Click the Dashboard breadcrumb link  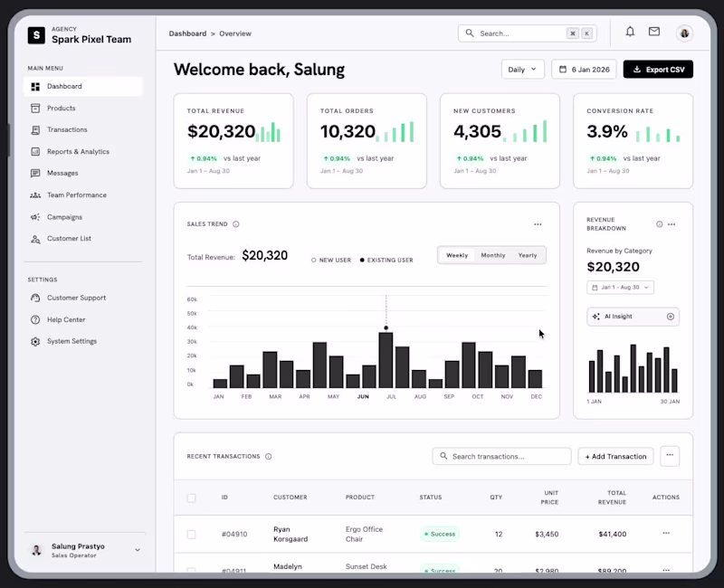(187, 33)
